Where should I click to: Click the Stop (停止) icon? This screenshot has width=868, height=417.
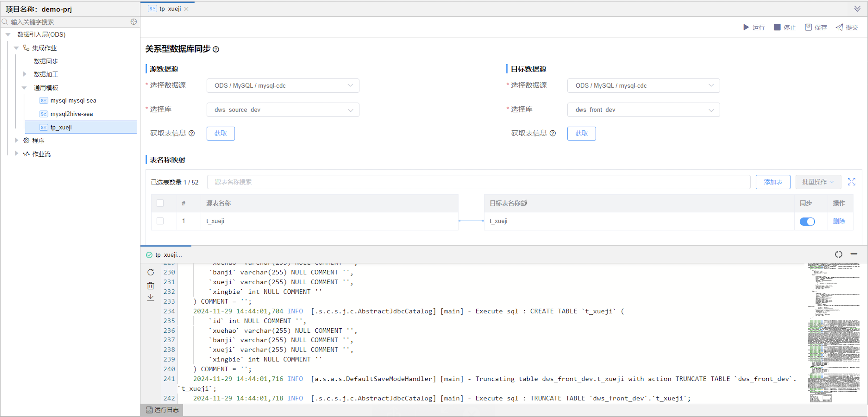tap(777, 27)
